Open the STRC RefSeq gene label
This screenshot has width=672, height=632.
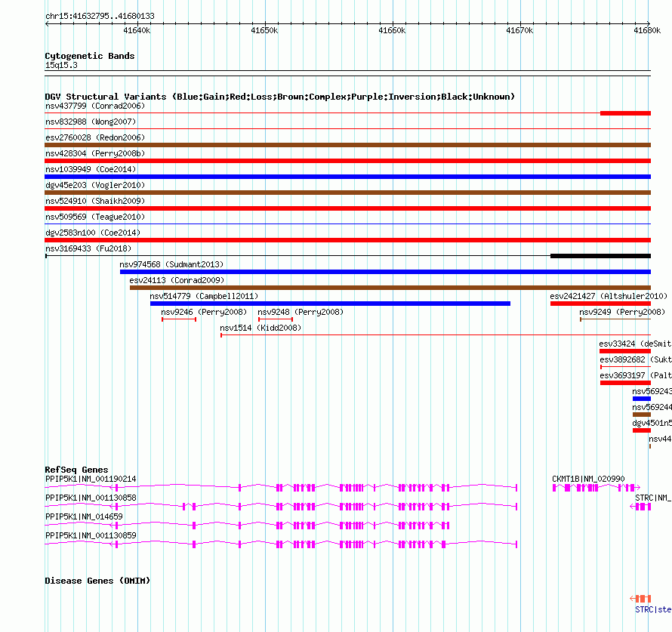click(653, 498)
